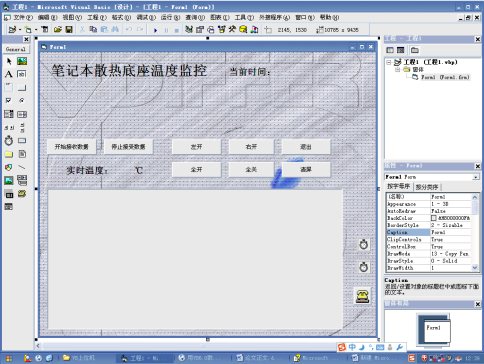This screenshot has height=364, width=484.
Task: Click the 清屏 button on the form
Action: [306, 170]
